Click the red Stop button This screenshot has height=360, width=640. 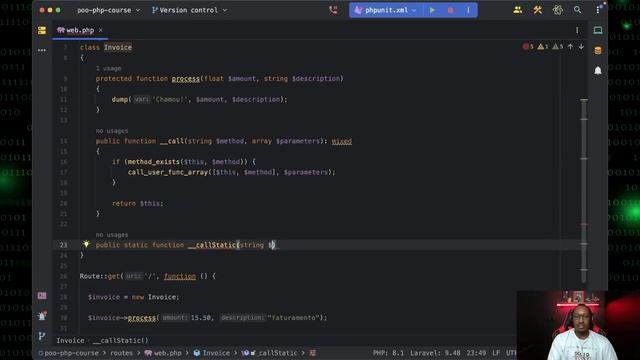click(450, 10)
